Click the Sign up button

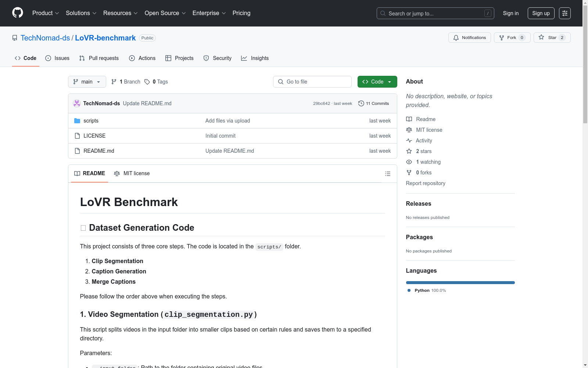(541, 13)
